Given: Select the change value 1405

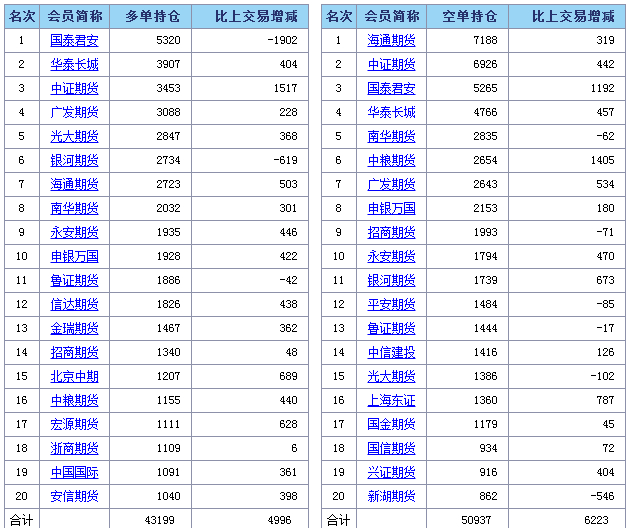Looking at the screenshot, I should [x=602, y=160].
